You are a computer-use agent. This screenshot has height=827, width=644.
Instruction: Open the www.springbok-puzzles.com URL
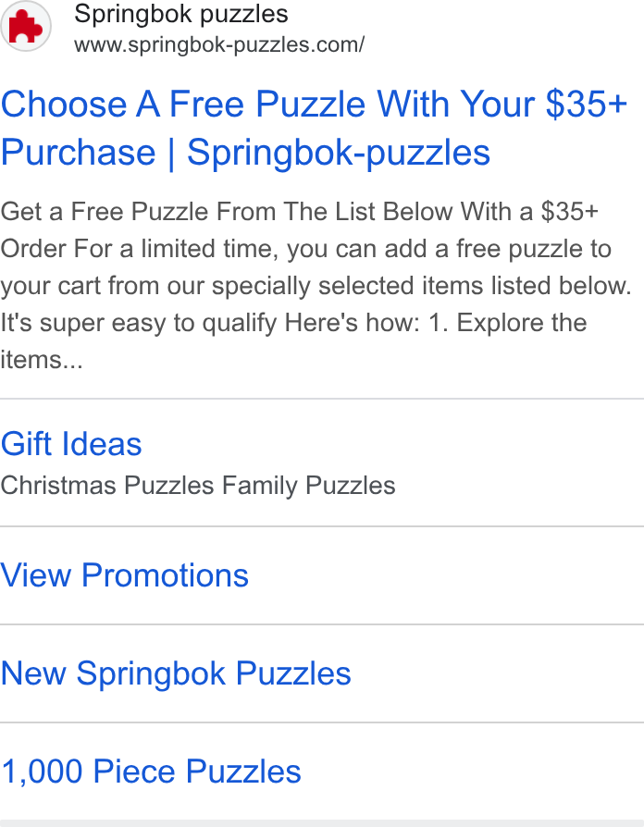[219, 44]
